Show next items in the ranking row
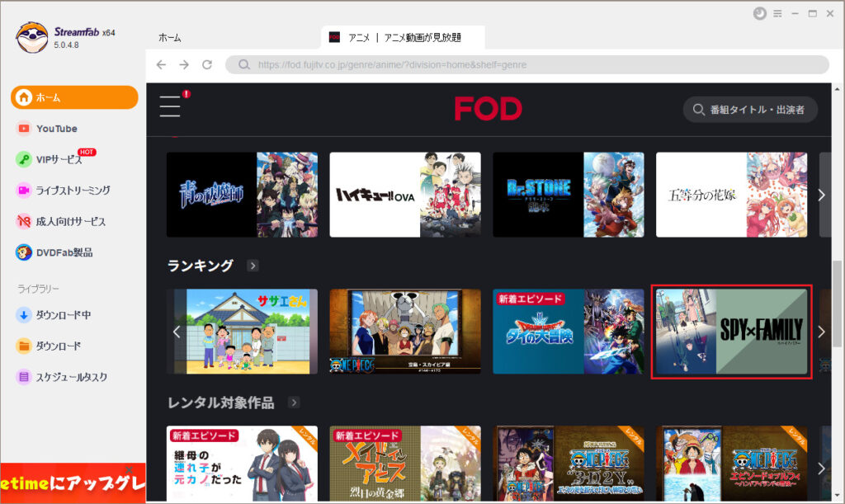Screen dimensions: 845x504 822,332
